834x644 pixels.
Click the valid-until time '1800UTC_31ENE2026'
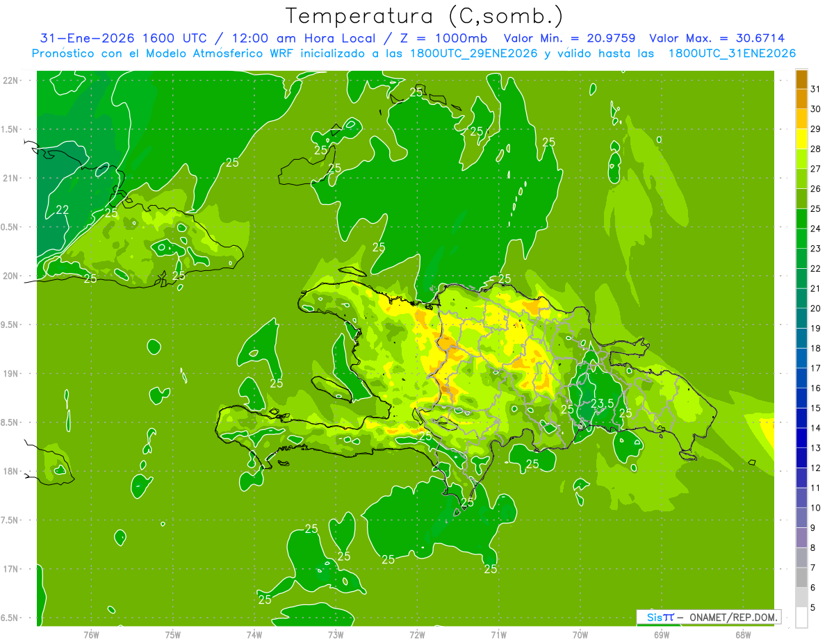[732, 53]
